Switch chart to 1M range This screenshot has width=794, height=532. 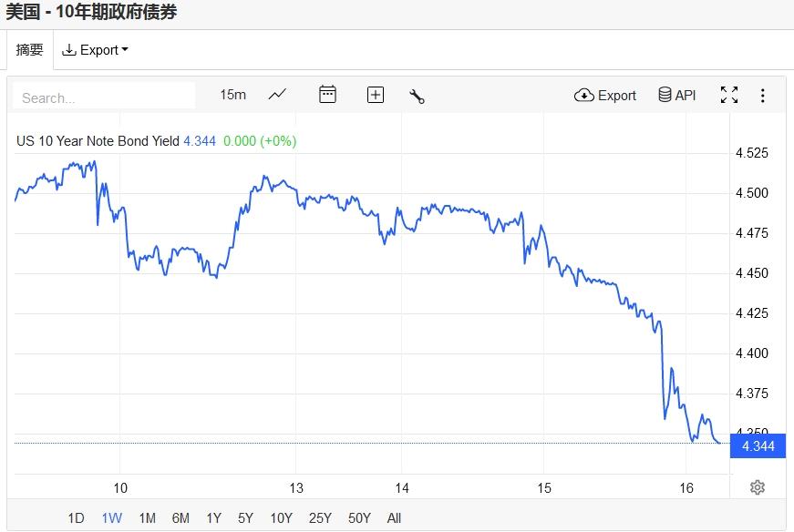[x=147, y=518]
